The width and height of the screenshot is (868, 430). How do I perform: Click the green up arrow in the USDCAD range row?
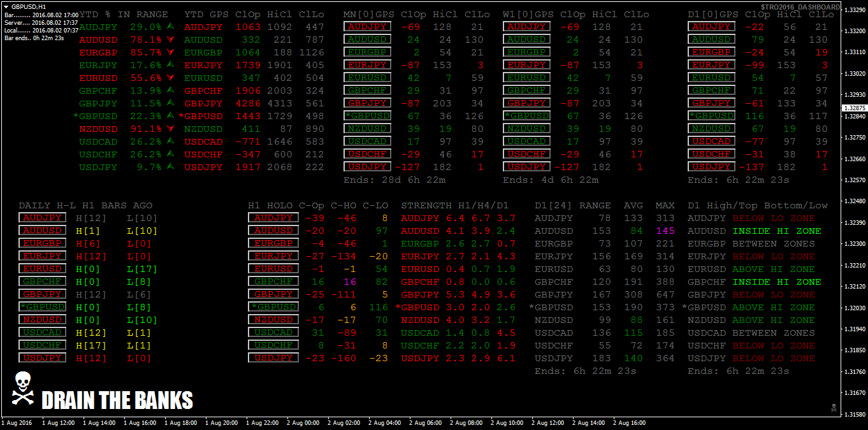point(170,141)
